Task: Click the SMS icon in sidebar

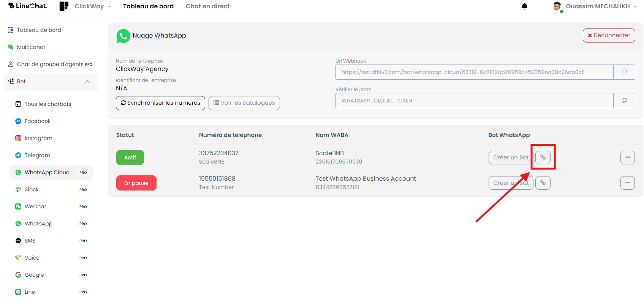Action: [18, 241]
